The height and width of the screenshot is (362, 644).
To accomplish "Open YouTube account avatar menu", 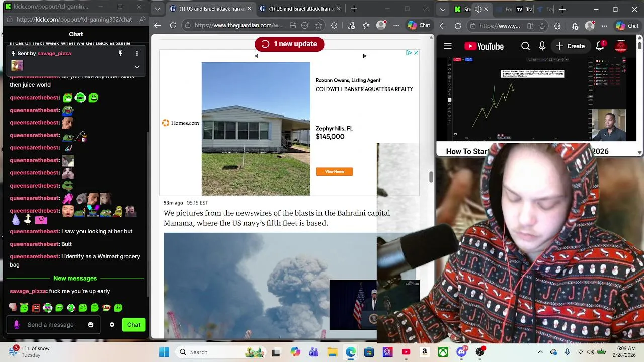I will coord(621,46).
